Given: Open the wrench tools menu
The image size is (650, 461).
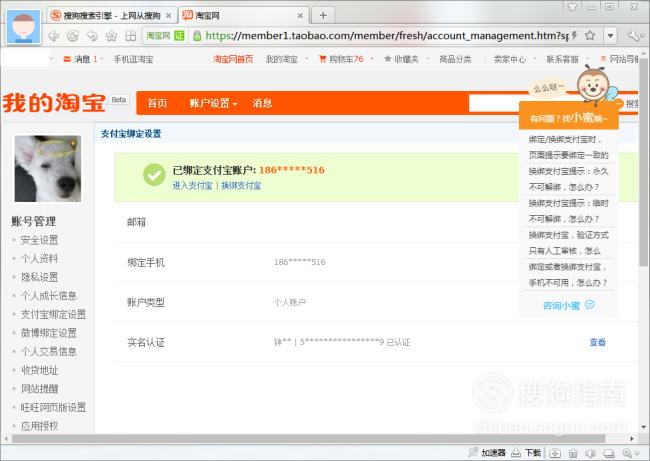Looking at the screenshot, I should point(634,36).
